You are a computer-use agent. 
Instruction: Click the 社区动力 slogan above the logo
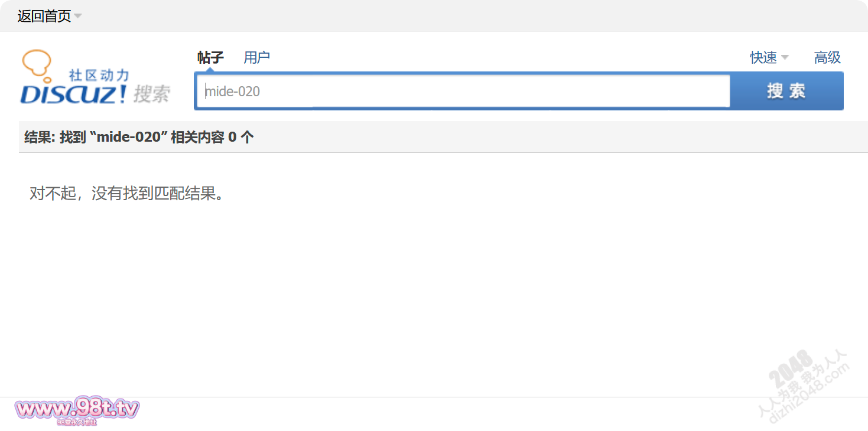(x=99, y=75)
